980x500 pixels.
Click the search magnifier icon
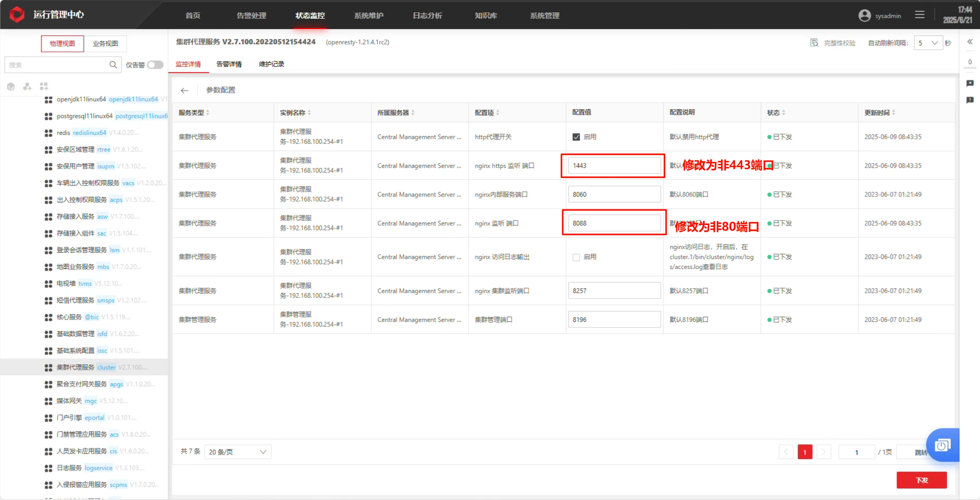(113, 65)
